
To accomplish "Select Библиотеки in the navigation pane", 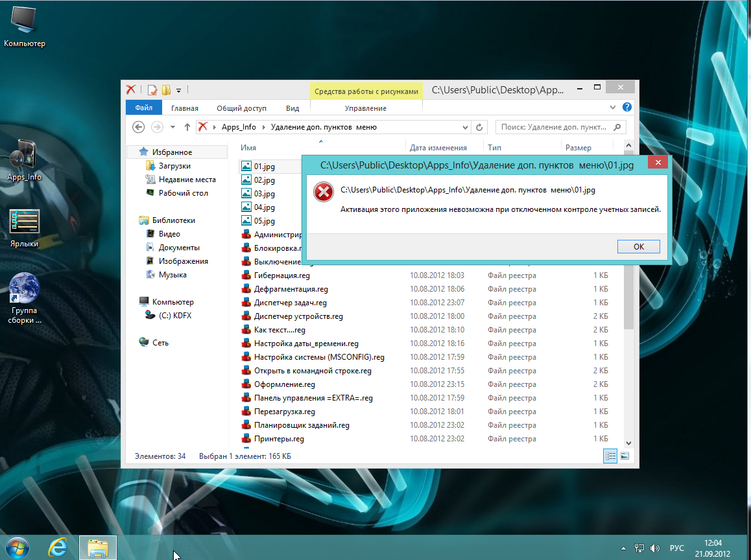I will click(173, 220).
